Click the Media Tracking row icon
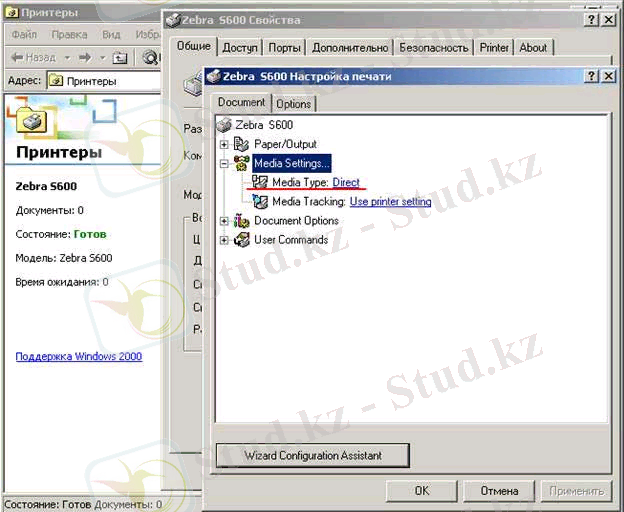 [260, 201]
